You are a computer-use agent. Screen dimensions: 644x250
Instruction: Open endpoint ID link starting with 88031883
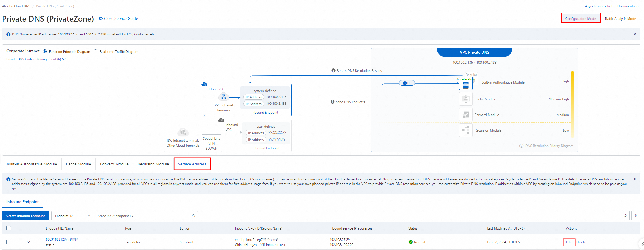pos(62,239)
